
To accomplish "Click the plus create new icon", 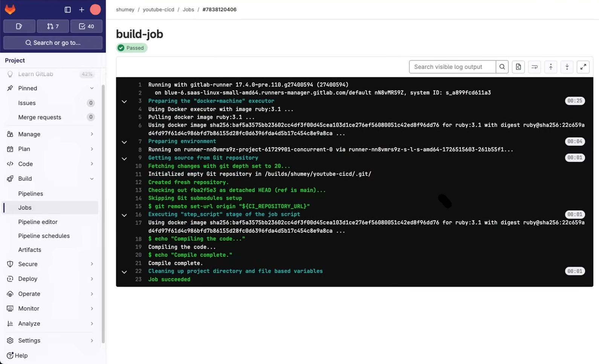I will click(81, 10).
